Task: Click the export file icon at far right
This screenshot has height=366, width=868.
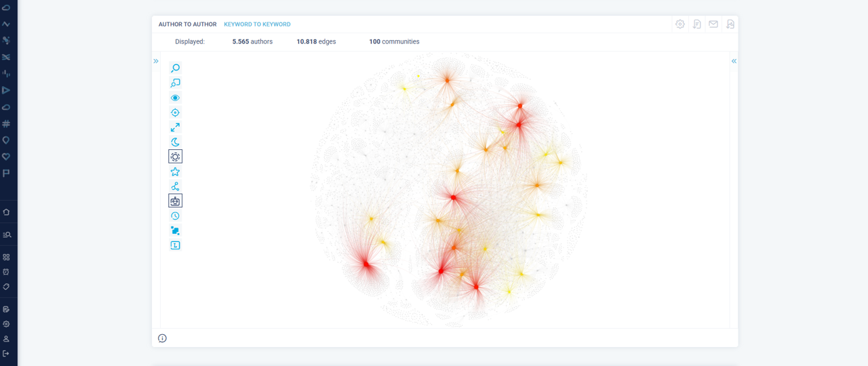Action: coord(730,24)
